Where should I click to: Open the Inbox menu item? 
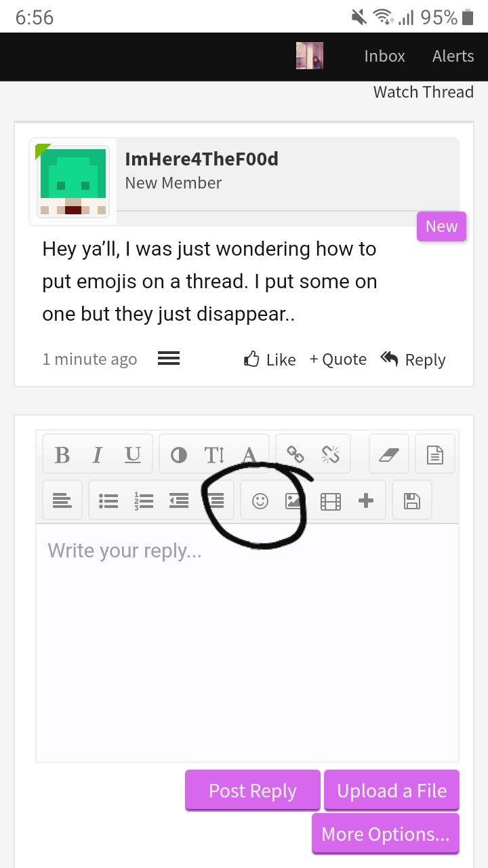[384, 56]
